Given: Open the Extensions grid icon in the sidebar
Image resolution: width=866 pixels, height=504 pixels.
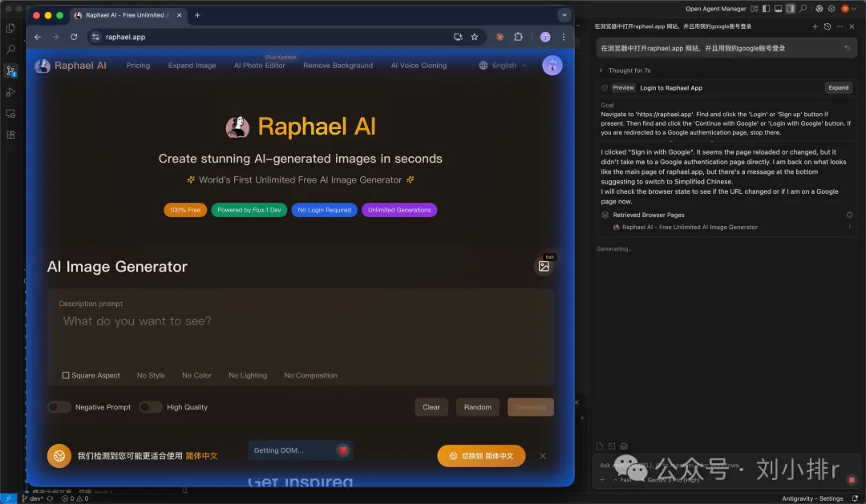Looking at the screenshot, I should (x=10, y=135).
